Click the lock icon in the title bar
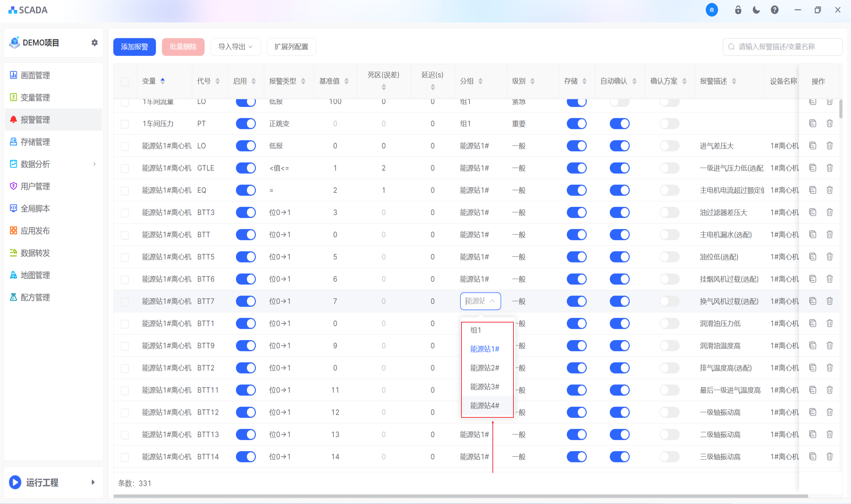 coord(738,10)
